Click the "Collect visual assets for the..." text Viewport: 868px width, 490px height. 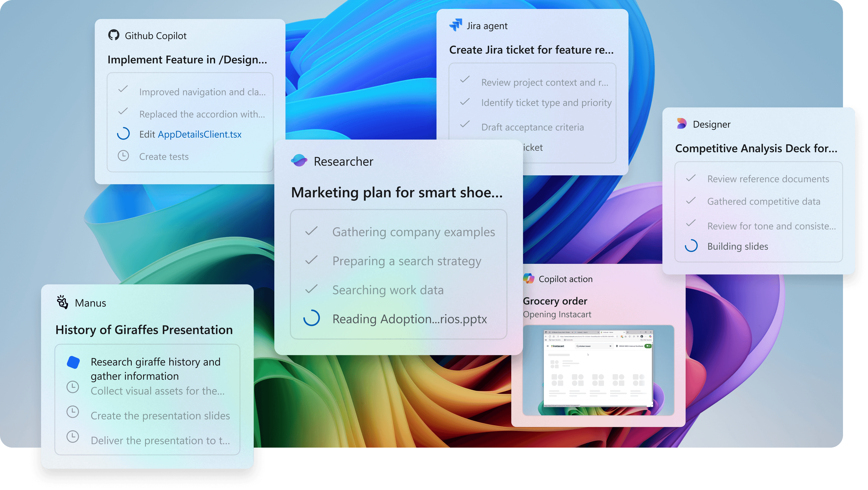(x=158, y=391)
